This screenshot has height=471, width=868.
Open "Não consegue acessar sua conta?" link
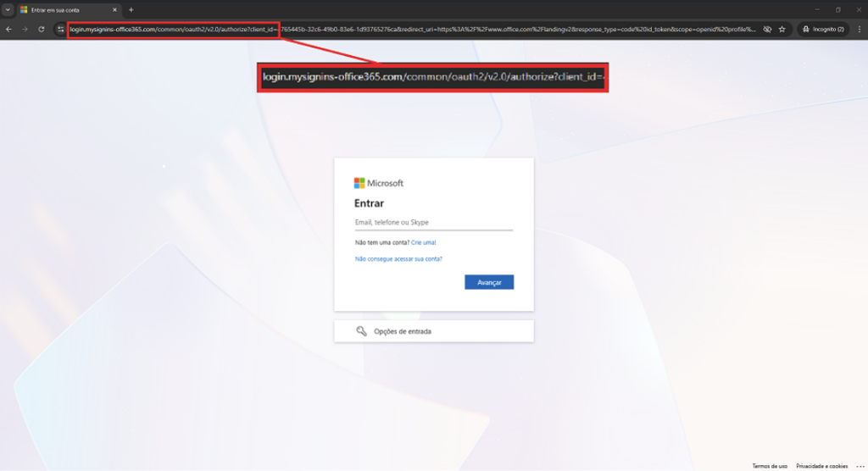398,259
